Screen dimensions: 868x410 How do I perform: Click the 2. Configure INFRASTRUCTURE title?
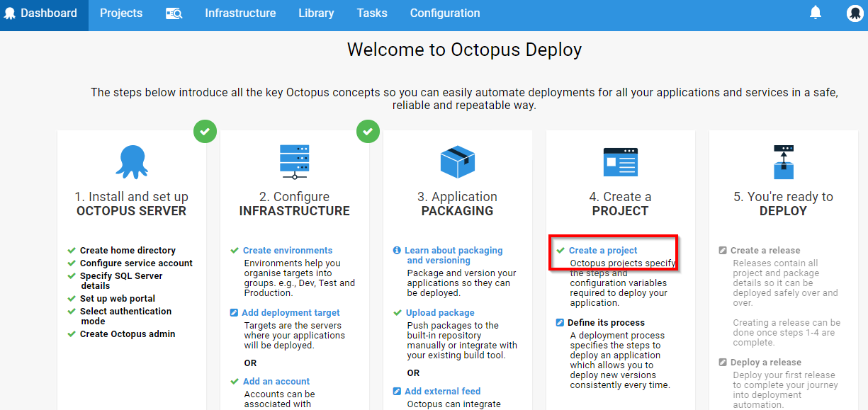point(295,204)
